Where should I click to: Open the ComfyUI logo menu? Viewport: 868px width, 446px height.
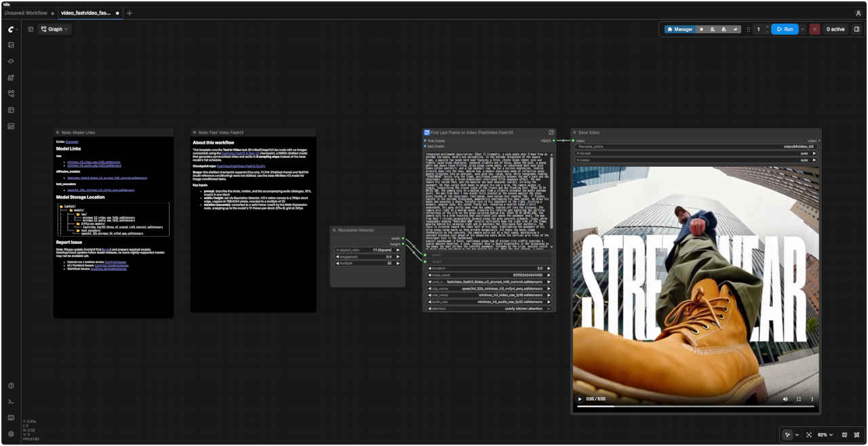pos(11,29)
